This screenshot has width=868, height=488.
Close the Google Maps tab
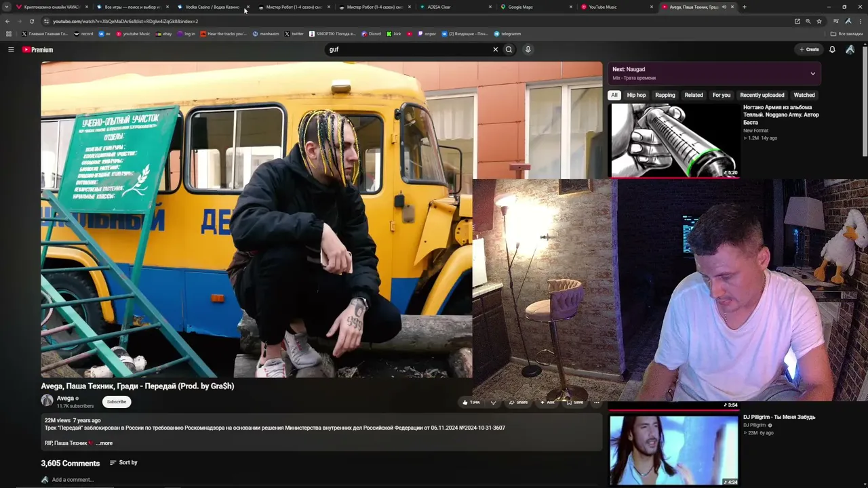(571, 7)
